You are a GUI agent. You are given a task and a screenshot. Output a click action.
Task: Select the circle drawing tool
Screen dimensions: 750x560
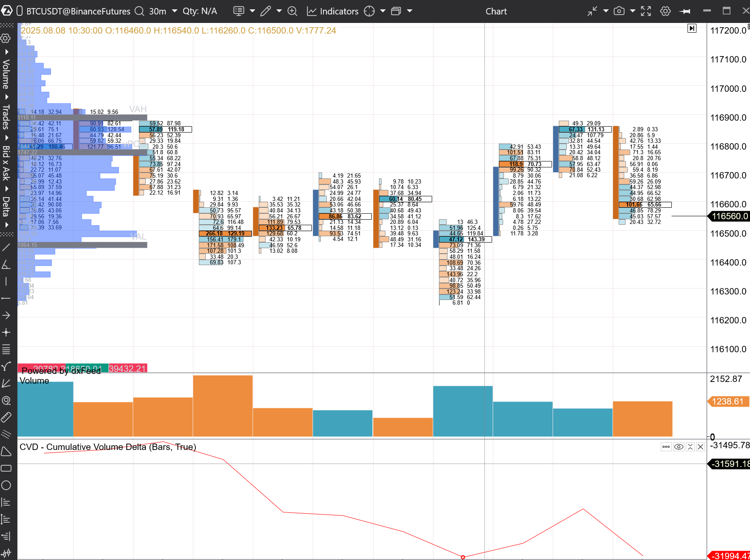point(6,485)
